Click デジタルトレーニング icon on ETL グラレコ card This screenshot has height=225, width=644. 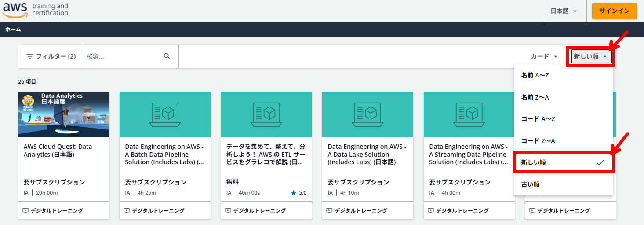tap(228, 210)
